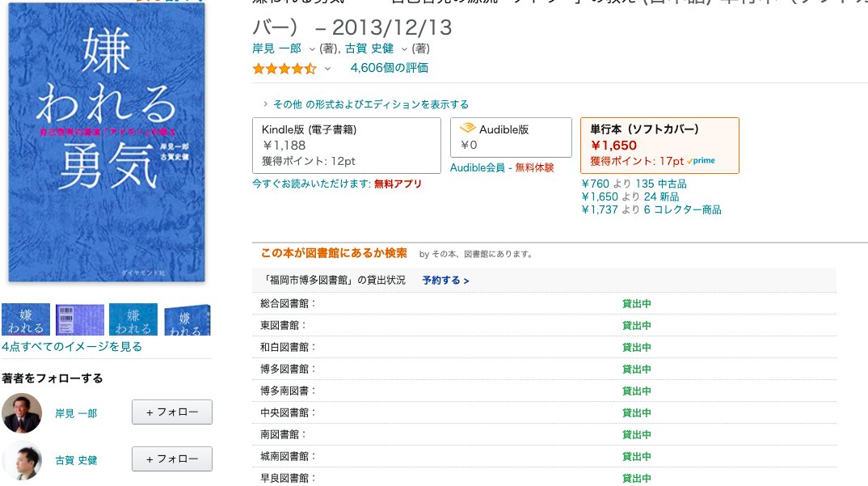Expand dropdown arrow next to 岸見 一郎 byline
Image resolution: width=868 pixels, height=486 pixels.
click(312, 49)
